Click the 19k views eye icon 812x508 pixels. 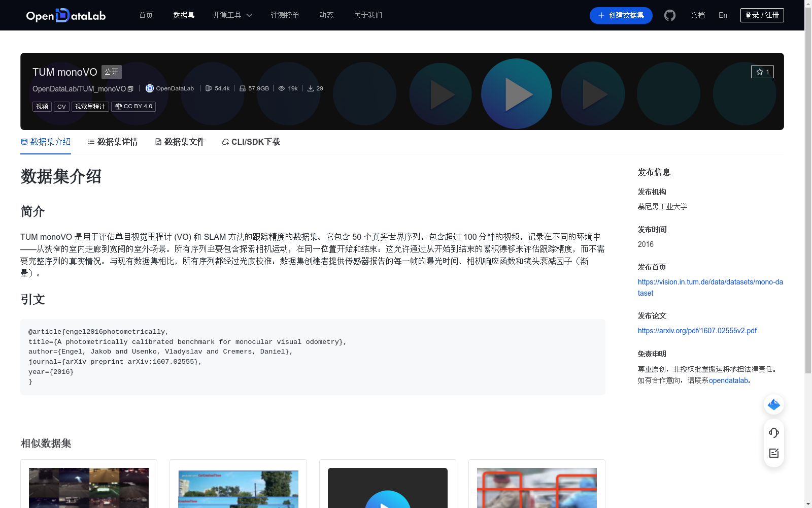[282, 88]
